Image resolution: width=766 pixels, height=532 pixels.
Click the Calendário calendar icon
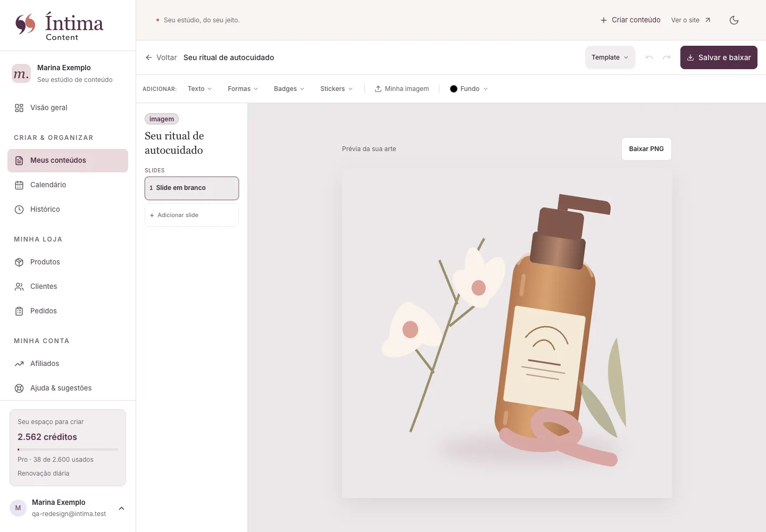coord(19,185)
